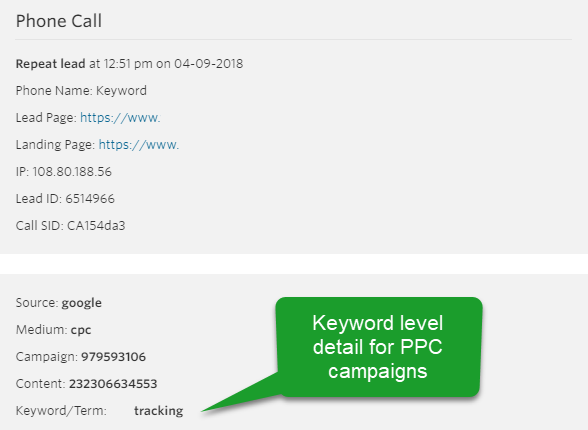
Task: Click the Medium value cpc
Action: 81,330
